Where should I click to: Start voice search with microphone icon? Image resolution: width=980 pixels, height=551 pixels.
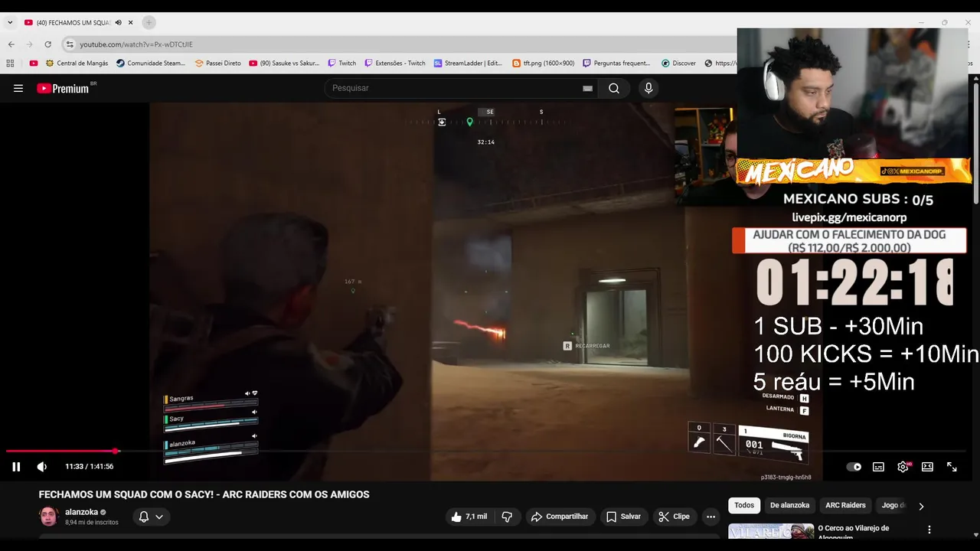coord(648,88)
